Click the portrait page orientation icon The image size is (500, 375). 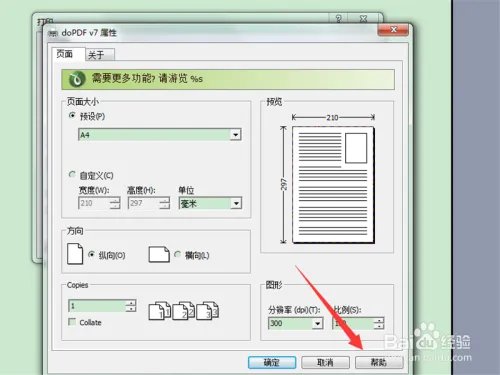tap(75, 254)
